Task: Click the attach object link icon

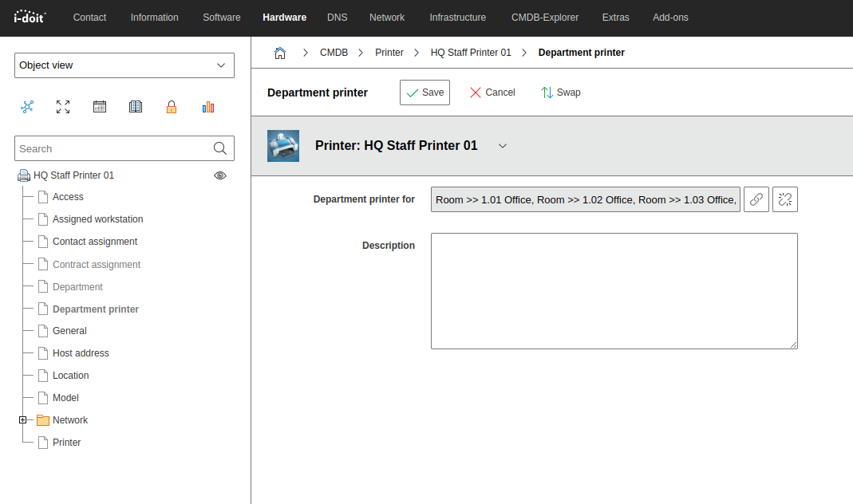Action: pyautogui.click(x=756, y=199)
